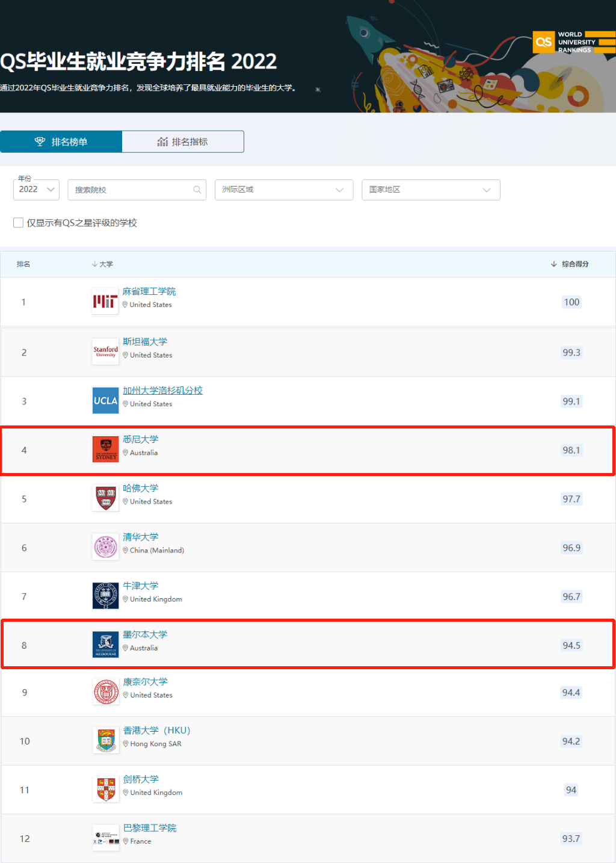Image resolution: width=616 pixels, height=863 pixels.
Task: Click the score 94.2 for HKU
Action: coord(571,741)
